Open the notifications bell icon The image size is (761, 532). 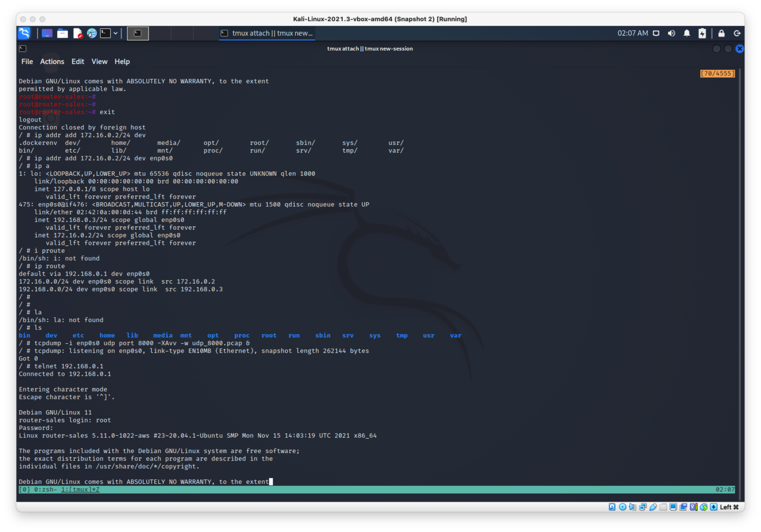click(x=687, y=33)
